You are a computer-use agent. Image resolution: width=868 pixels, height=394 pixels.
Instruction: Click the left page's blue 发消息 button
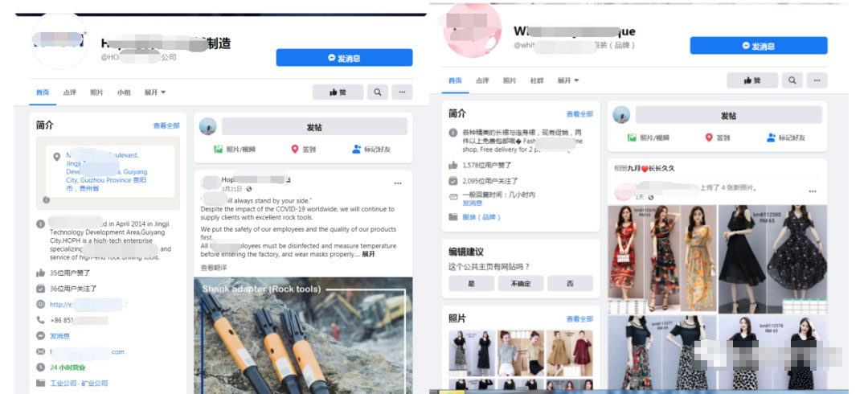(x=344, y=58)
